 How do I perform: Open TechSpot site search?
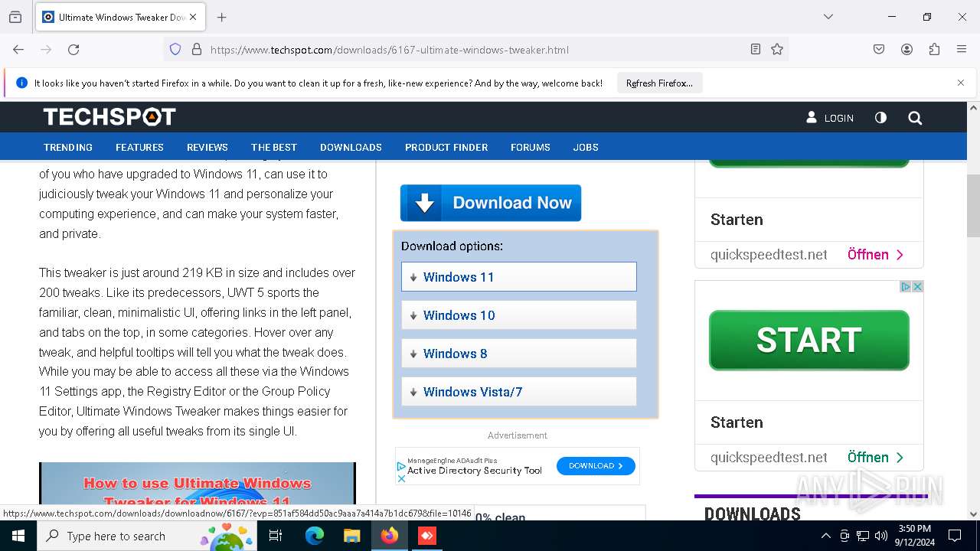tap(915, 118)
